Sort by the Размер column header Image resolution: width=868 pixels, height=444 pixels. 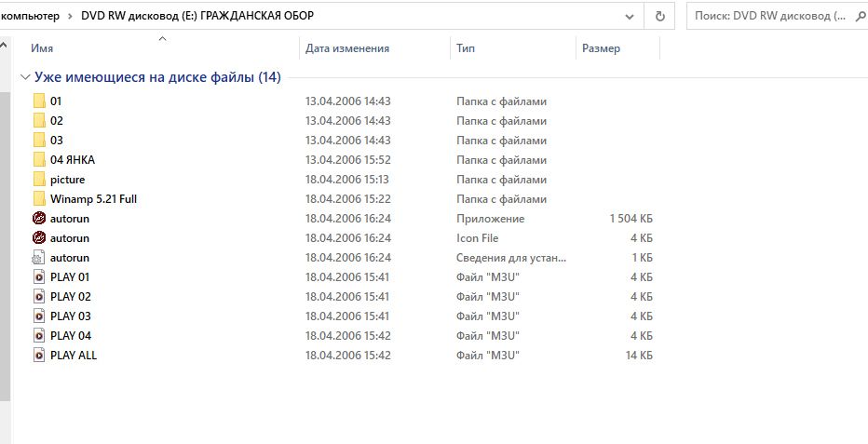[x=602, y=48]
